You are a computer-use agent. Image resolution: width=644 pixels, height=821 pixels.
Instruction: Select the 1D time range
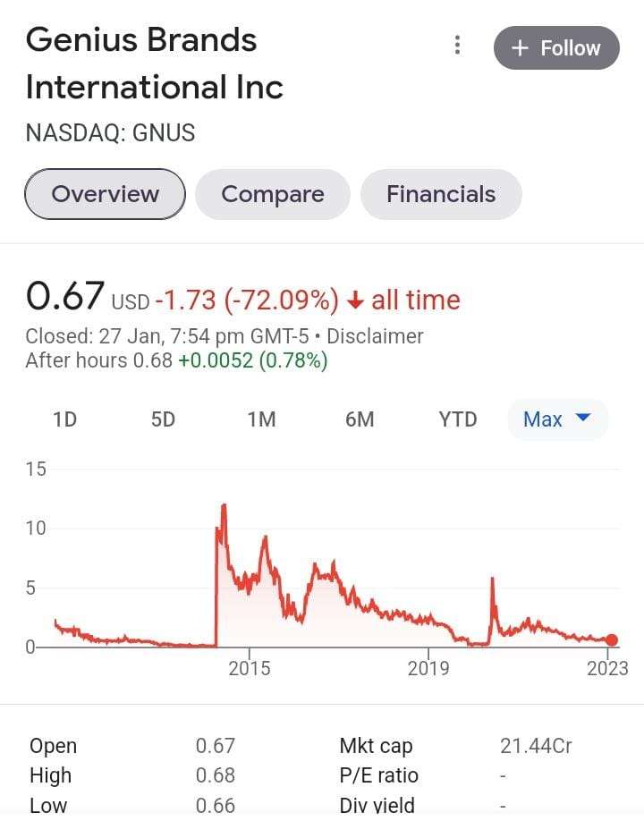65,419
